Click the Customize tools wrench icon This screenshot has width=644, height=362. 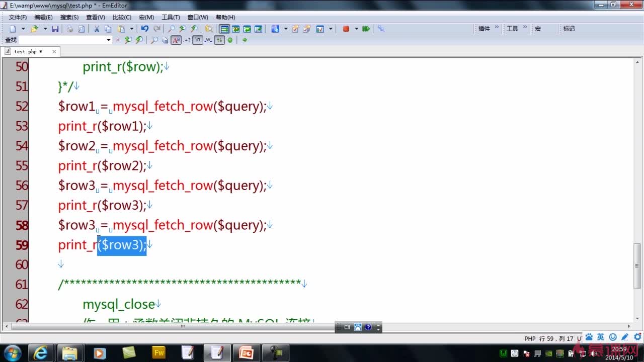[381, 29]
